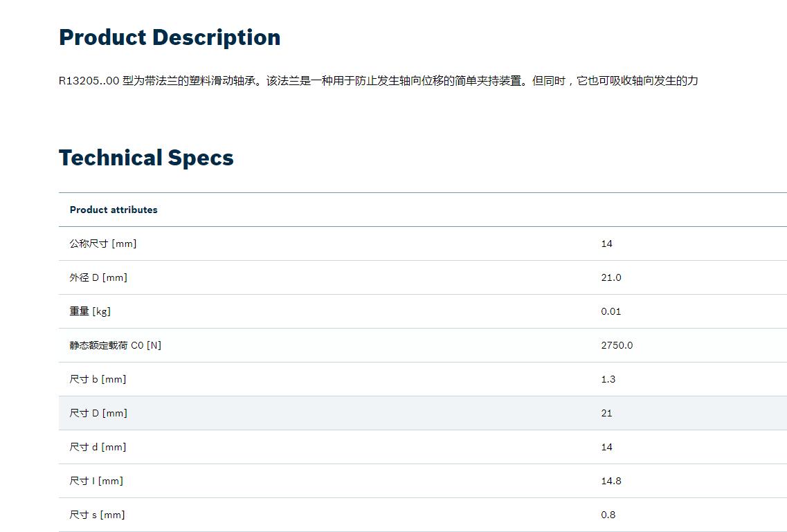
Task: Select the 尺寸 d [mm] row label
Action: [98, 447]
